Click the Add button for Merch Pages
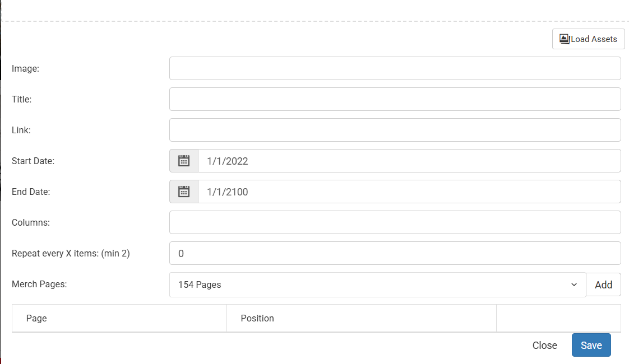Viewport: 629px width, 364px height. (x=603, y=284)
